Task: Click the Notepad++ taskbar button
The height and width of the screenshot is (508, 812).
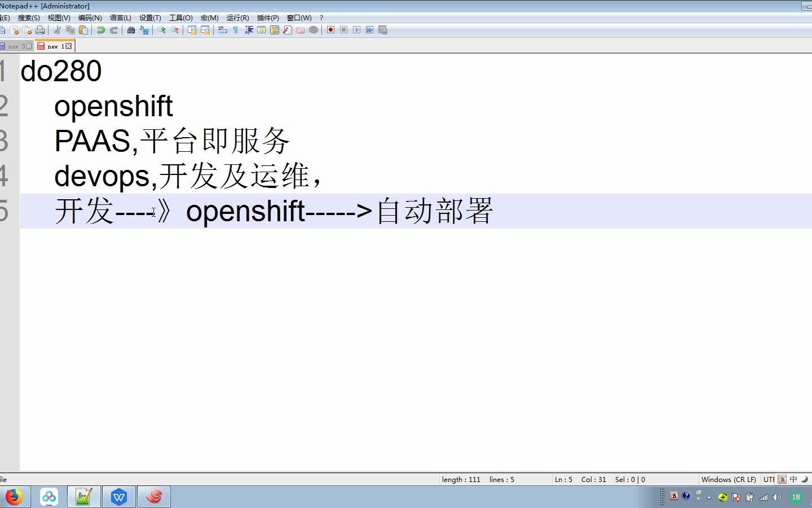Action: coord(84,497)
